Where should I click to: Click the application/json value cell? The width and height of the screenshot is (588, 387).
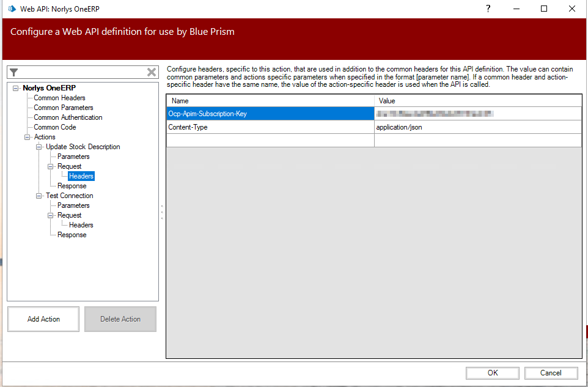(x=477, y=127)
